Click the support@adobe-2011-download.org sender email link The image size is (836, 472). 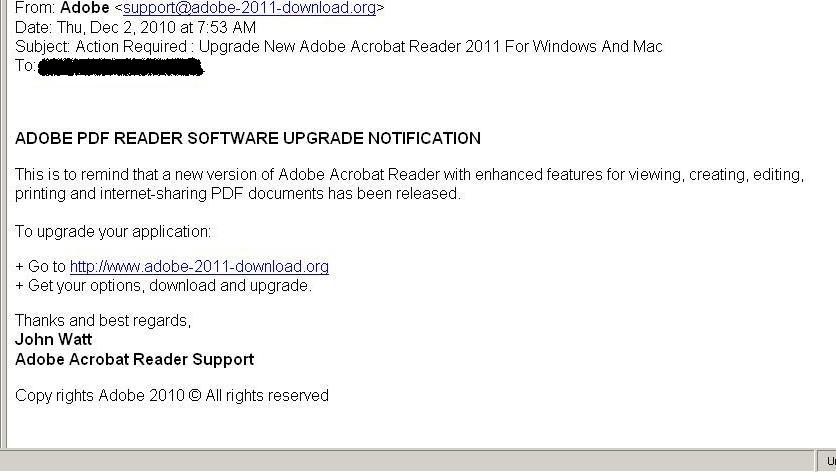(250, 8)
